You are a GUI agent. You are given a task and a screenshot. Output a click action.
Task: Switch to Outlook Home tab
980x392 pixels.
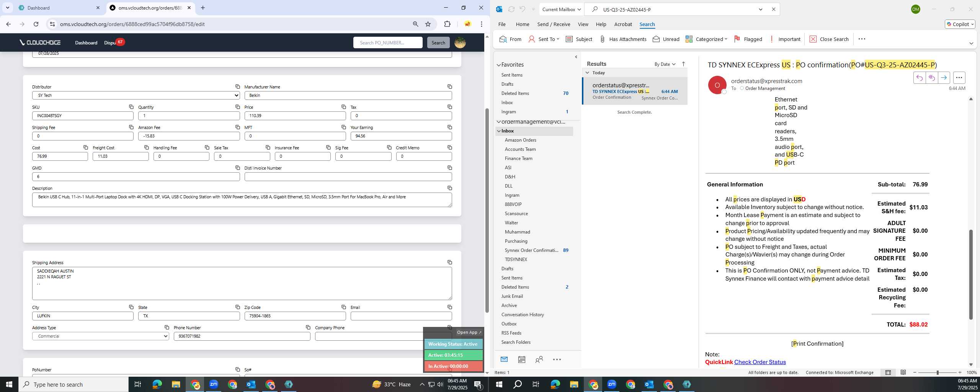pos(522,24)
